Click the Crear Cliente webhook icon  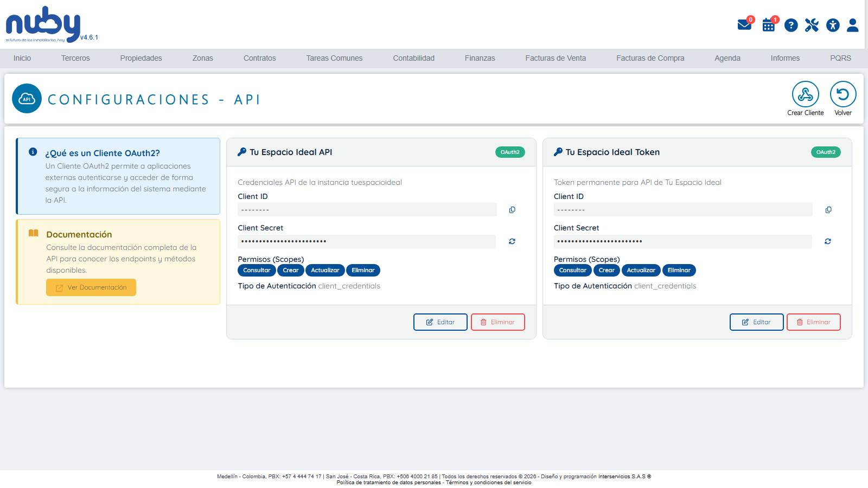click(806, 94)
